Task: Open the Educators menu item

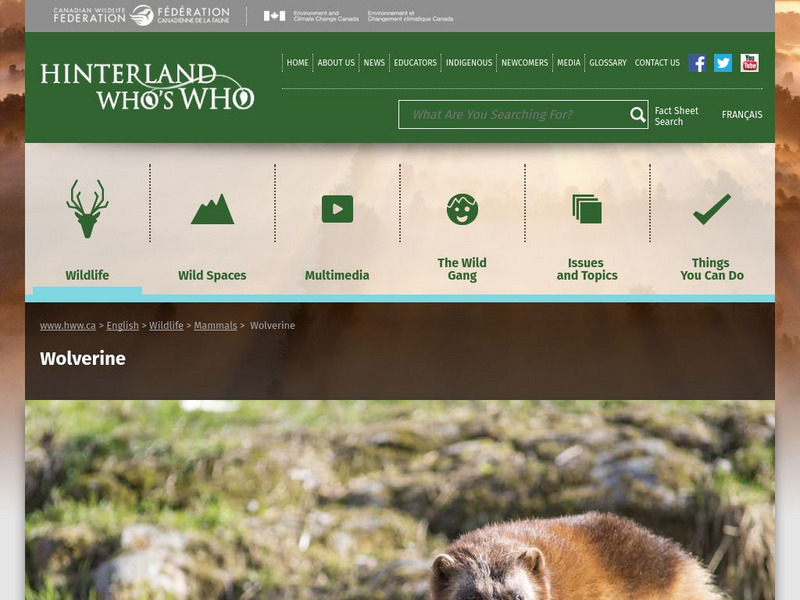Action: tap(415, 62)
